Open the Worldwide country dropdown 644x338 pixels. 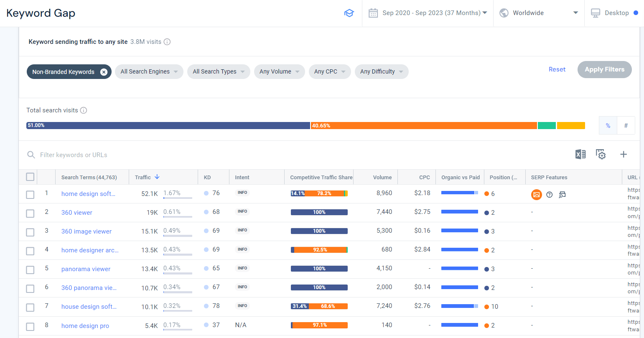pyautogui.click(x=539, y=13)
